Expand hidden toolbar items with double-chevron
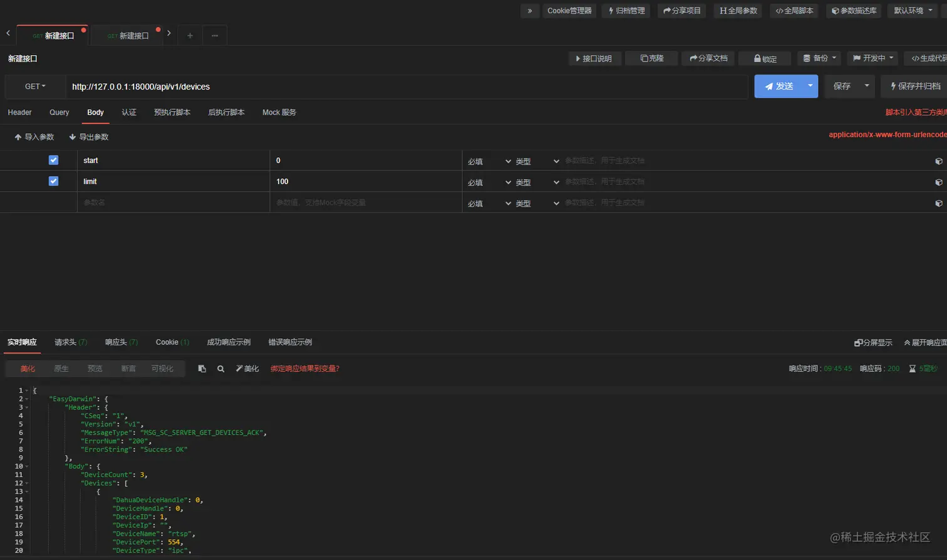This screenshot has width=947, height=560. point(530,11)
